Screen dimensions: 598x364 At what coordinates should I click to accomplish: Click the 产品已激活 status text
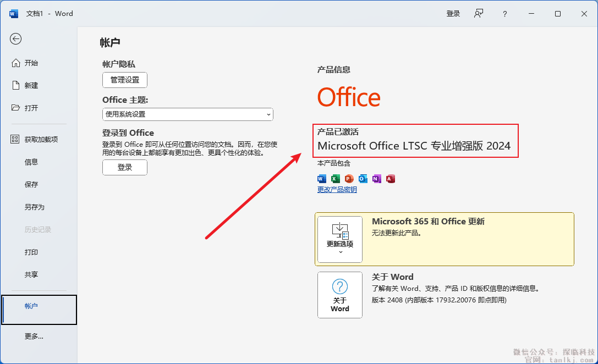[x=338, y=132]
